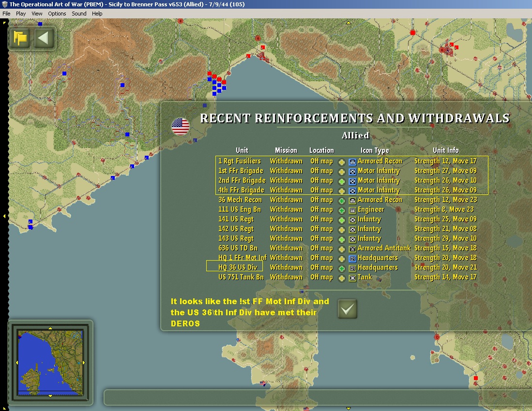
Task: Open the File menu
Action: [x=6, y=14]
